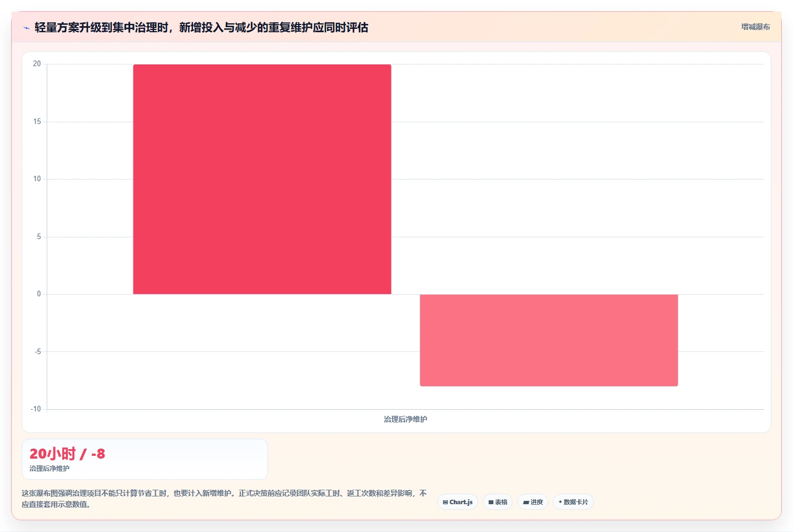The width and height of the screenshot is (793, 532).
Task: Click the lightning icon beside the title
Action: [26, 28]
